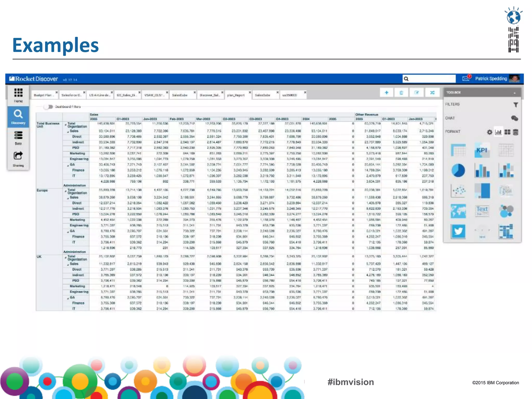
Task: Collapse the Sales node under Europe
Action: tap(68, 198)
